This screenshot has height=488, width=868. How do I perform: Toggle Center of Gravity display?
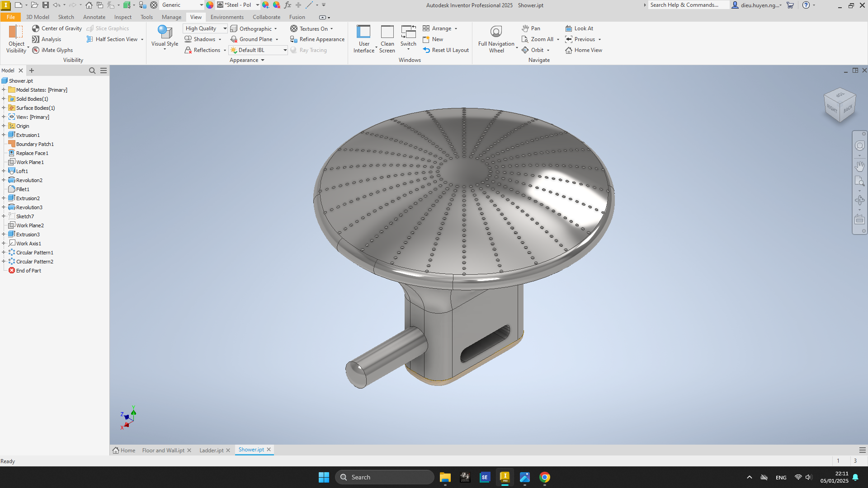pos(57,28)
